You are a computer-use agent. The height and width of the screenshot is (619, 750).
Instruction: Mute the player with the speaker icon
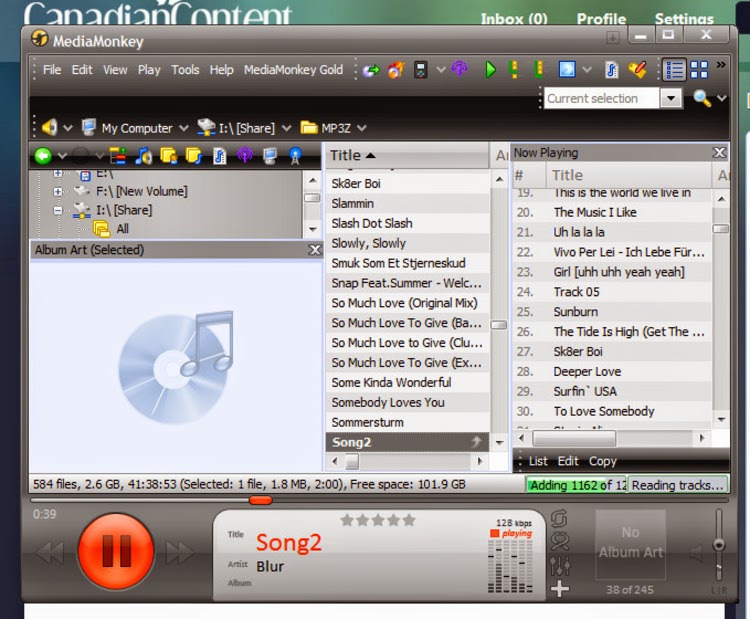(696, 553)
